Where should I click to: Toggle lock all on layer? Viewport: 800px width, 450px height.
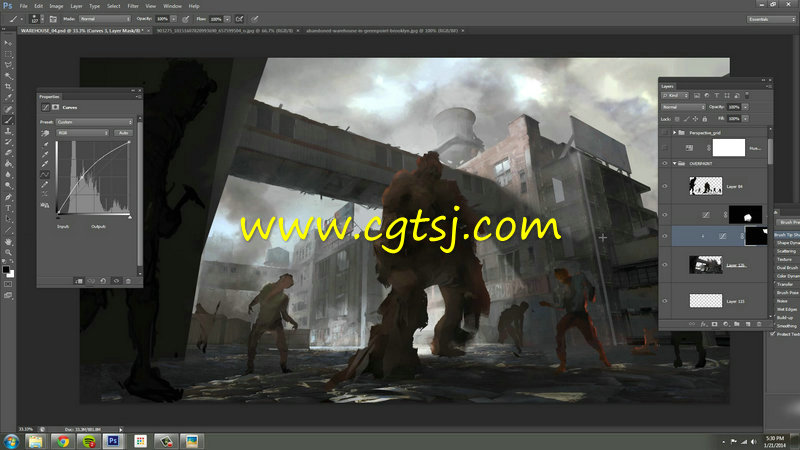point(705,119)
